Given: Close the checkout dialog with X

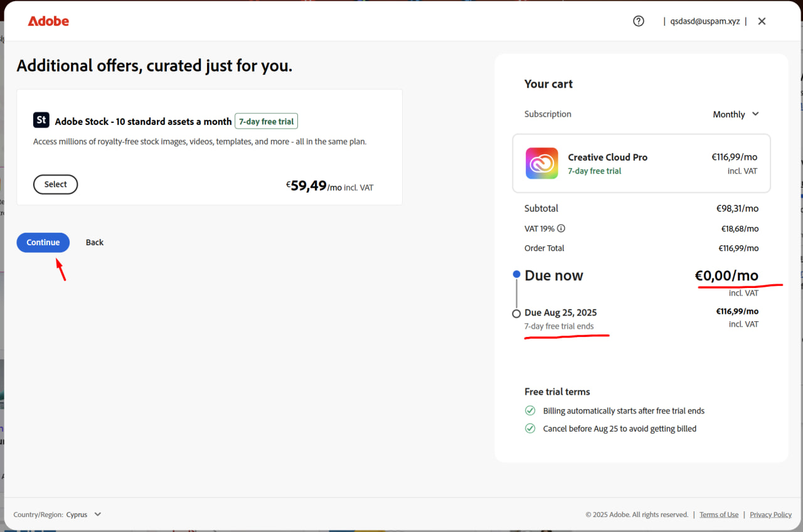Looking at the screenshot, I should pos(762,21).
